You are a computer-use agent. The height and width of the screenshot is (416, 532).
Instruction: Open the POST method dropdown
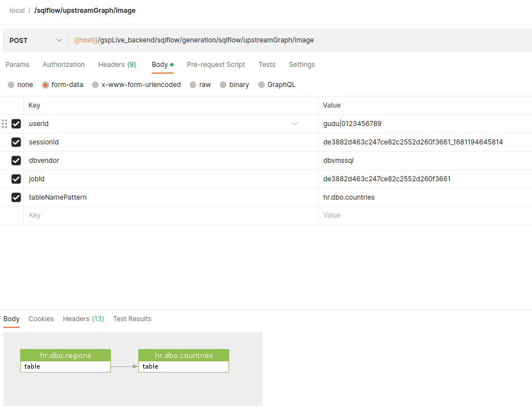coord(36,40)
